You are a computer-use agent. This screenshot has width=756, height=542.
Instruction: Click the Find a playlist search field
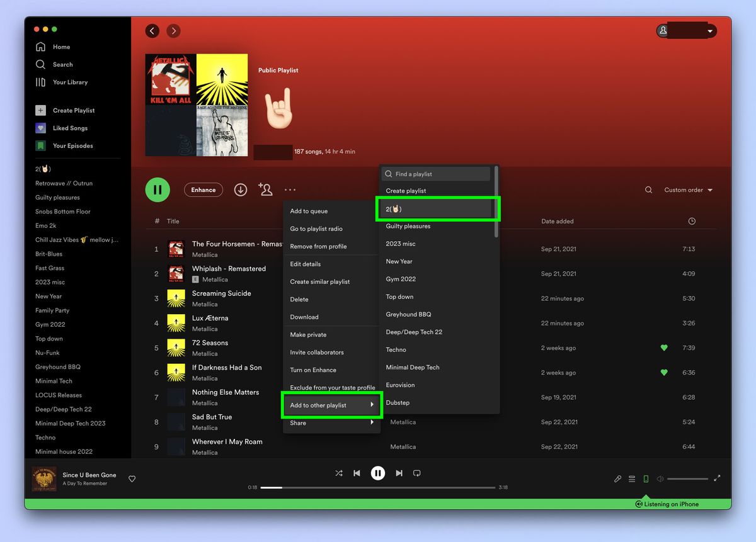pos(436,174)
